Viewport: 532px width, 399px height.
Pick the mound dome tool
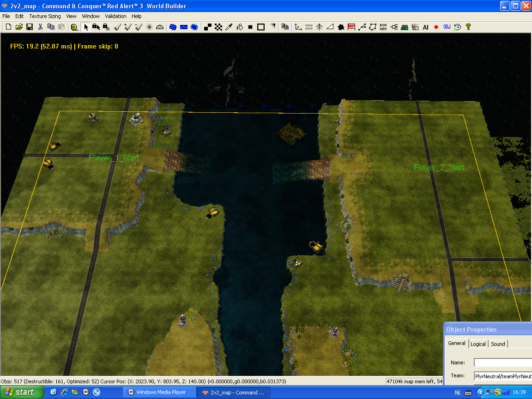(x=160, y=27)
